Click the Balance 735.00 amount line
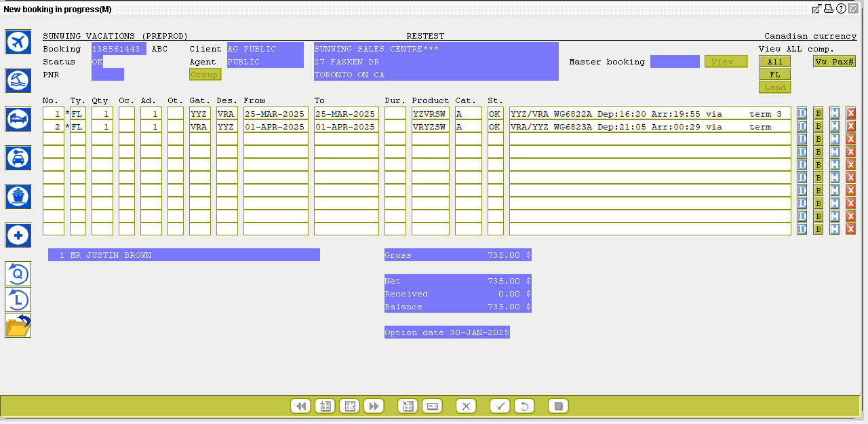The height and width of the screenshot is (424, 868). (x=458, y=307)
